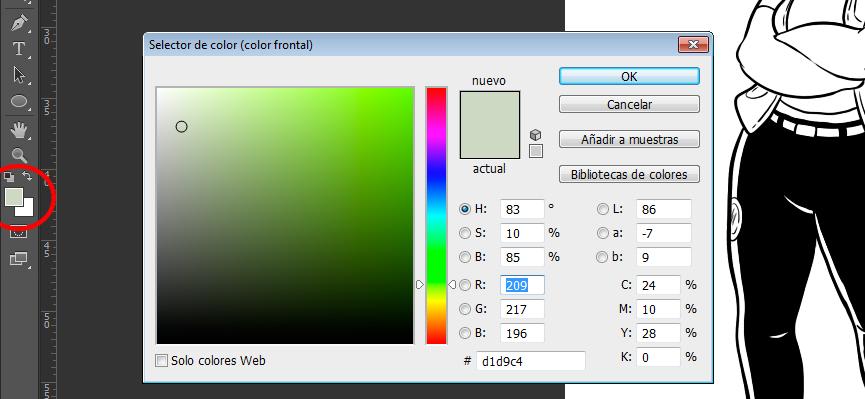Screen dimensions: 865x399
Task: Click the H value field showing 83
Action: click(x=522, y=209)
